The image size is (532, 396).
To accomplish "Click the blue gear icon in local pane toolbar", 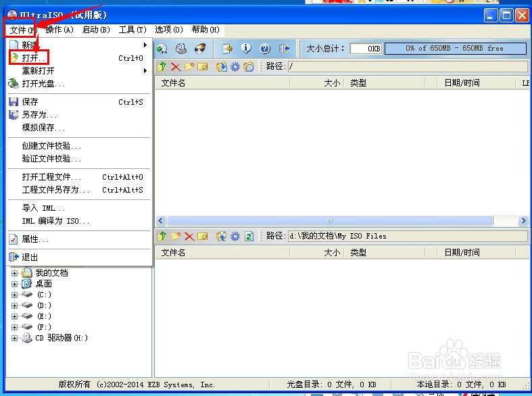I will click(x=235, y=236).
